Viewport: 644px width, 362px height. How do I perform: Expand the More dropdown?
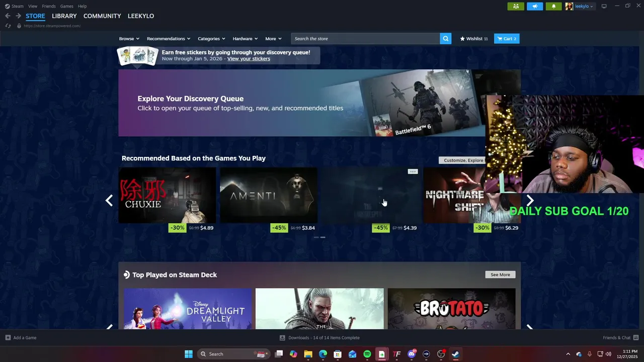click(273, 39)
